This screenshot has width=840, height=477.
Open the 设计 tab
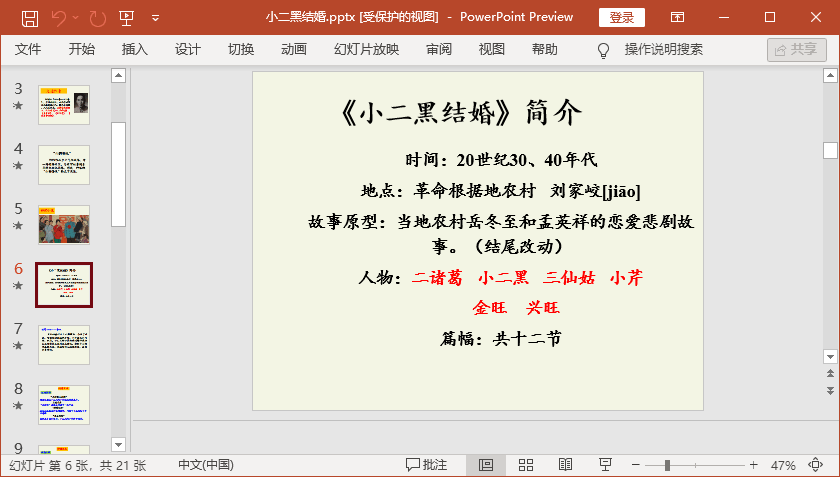[x=188, y=49]
